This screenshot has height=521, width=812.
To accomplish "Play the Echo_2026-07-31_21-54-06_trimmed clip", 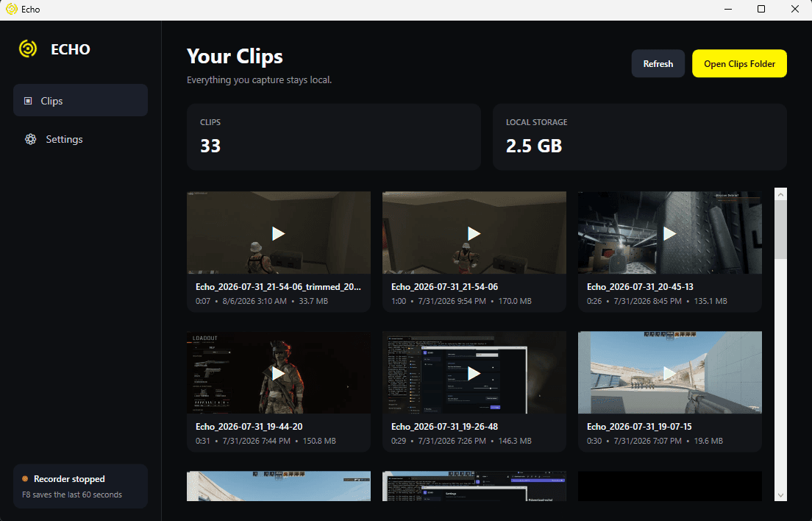I will pos(279,233).
